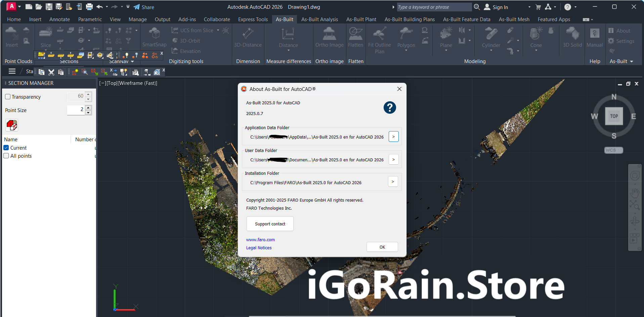Screen dimensions: 644x317
Task: Click the Support contact button
Action: (270, 224)
